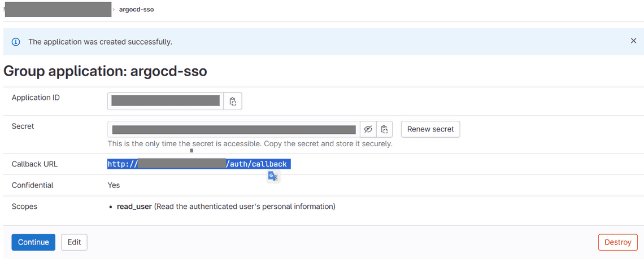Copy the Application ID to clipboard
644x280 pixels.
(x=233, y=102)
